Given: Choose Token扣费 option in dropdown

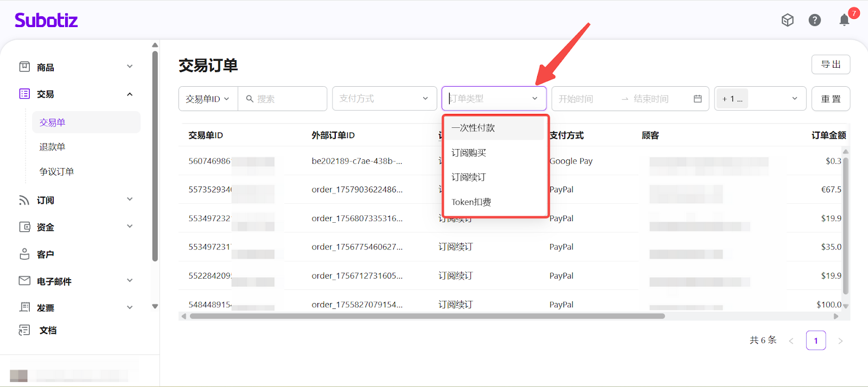Looking at the screenshot, I should pyautogui.click(x=471, y=202).
